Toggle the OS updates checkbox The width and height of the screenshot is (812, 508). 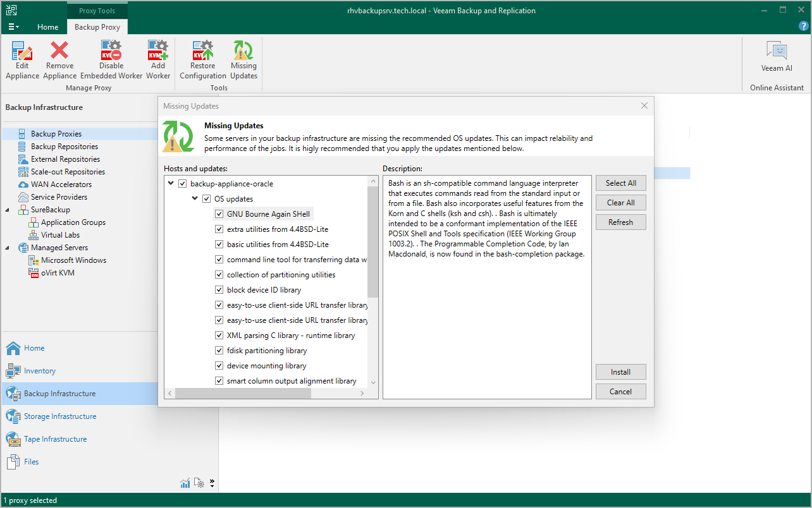[206, 199]
